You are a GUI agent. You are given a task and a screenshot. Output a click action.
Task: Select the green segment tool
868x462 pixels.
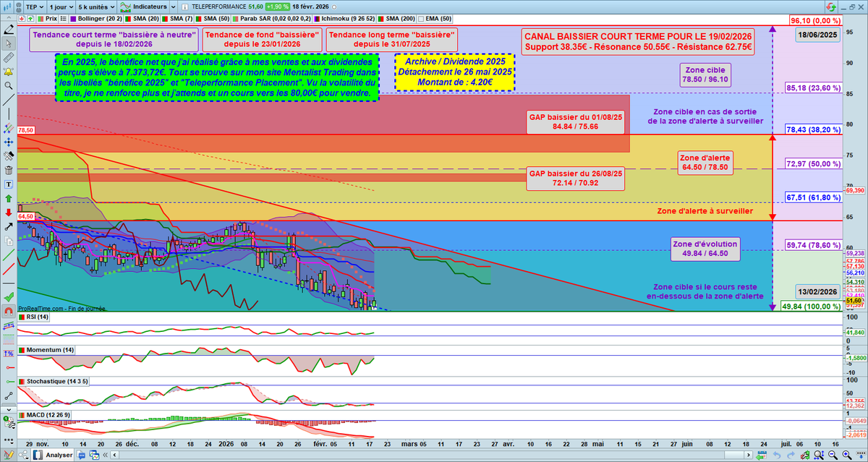pos(9,382)
